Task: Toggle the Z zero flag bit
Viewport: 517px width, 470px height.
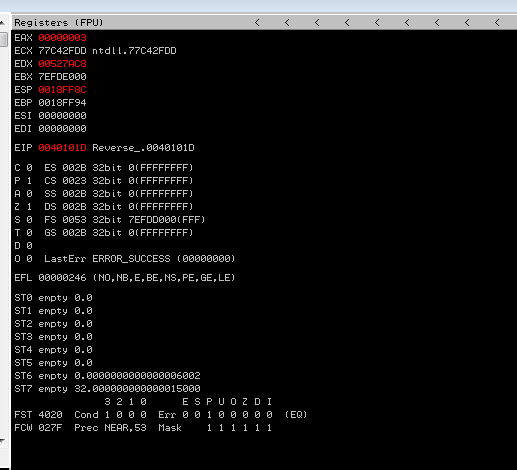Action: 29,207
